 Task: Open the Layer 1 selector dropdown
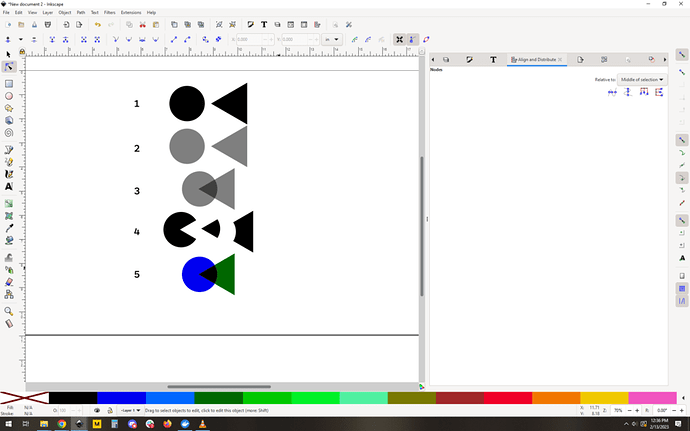130,410
